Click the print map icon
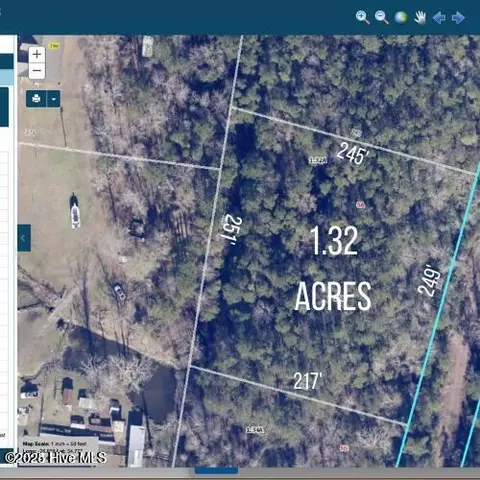Image resolution: width=480 pixels, height=480 pixels. pos(36,99)
